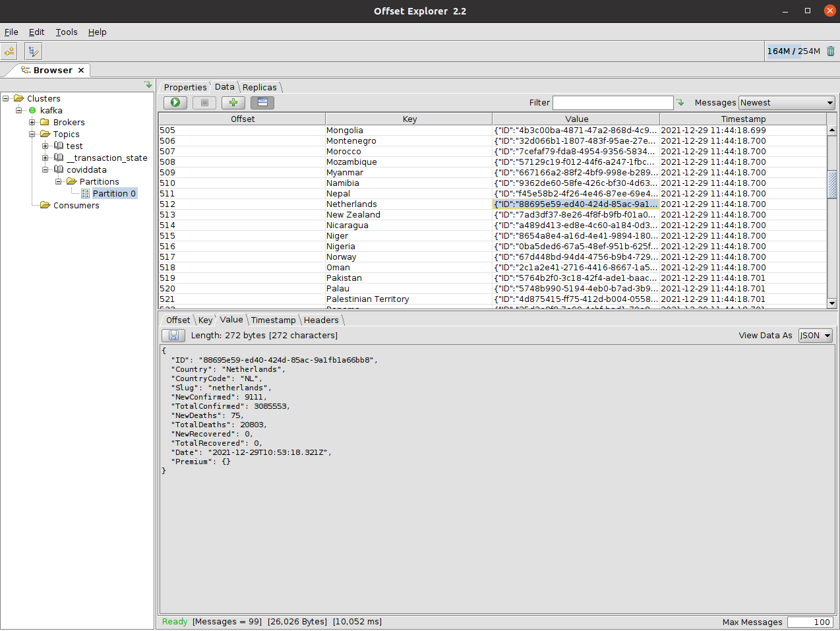The width and height of the screenshot is (840, 631).
Task: Click trash can icon to run garbage collection
Action: 831,51
